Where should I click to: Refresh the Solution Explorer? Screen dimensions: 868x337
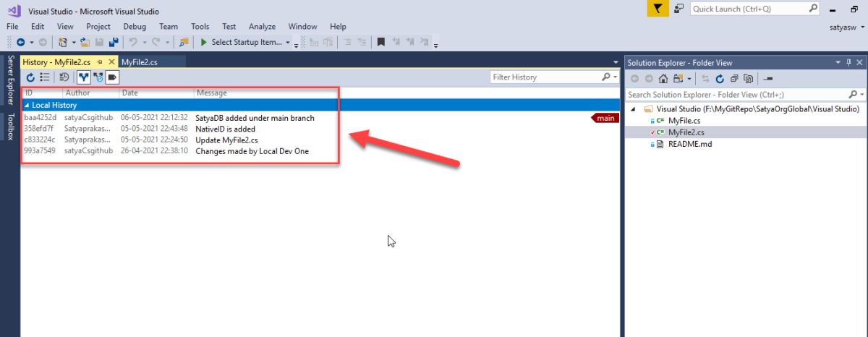pyautogui.click(x=720, y=79)
